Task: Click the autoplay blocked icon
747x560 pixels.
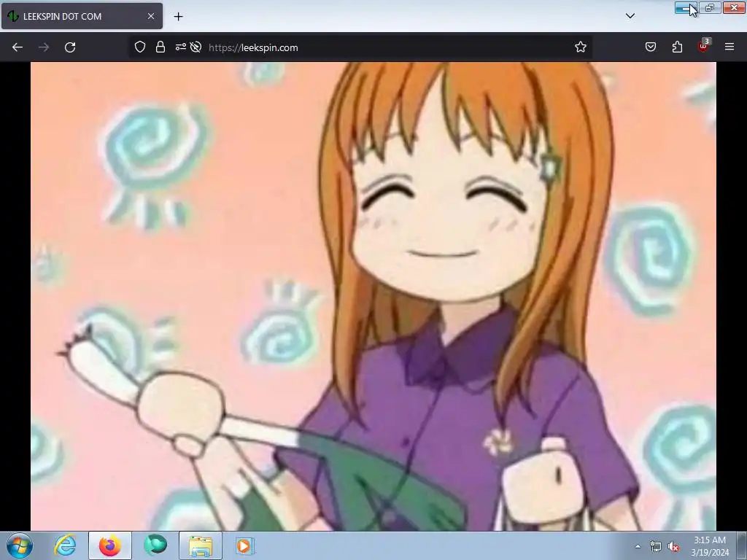Action: (x=196, y=47)
